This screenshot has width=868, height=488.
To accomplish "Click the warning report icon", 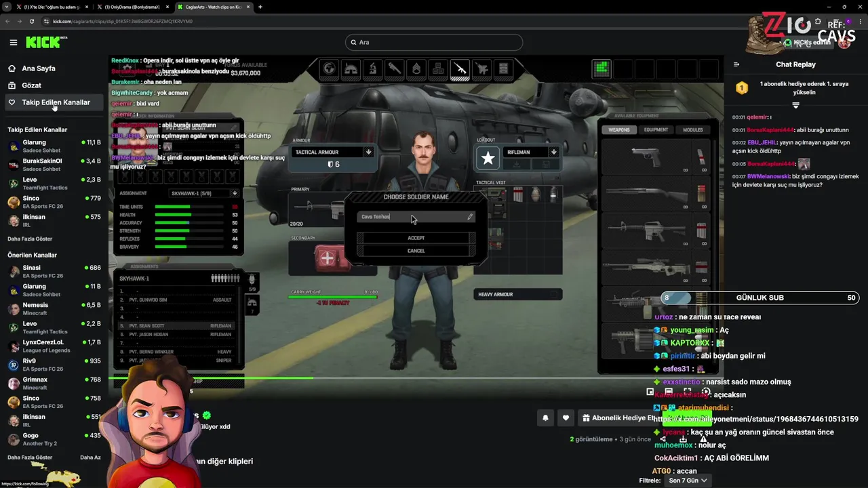I will pos(703,439).
